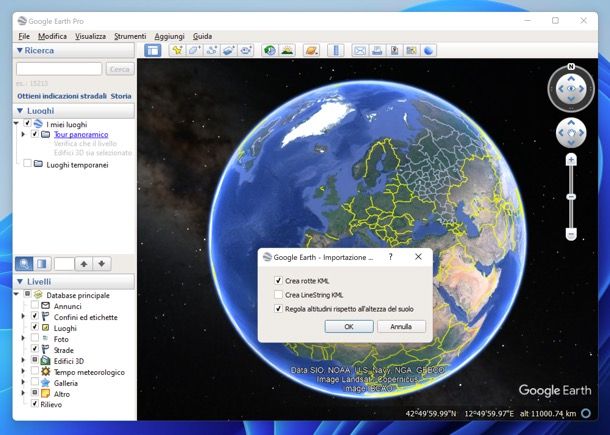Image resolution: width=610 pixels, height=435 pixels.
Task: Expand the Tempo meteorologico layer
Action: [23, 371]
